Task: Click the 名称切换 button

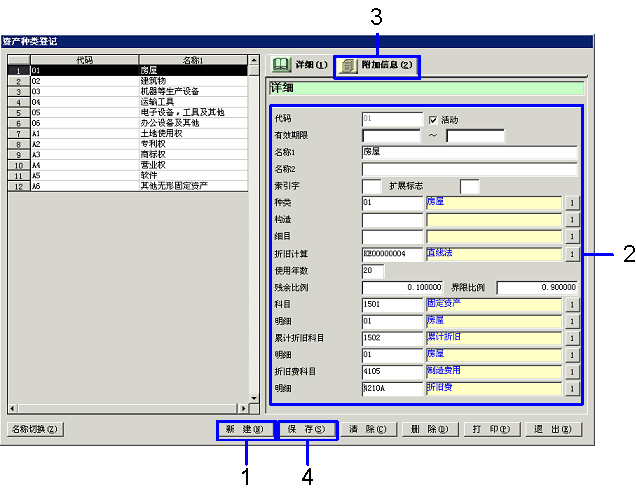Action: [35, 429]
